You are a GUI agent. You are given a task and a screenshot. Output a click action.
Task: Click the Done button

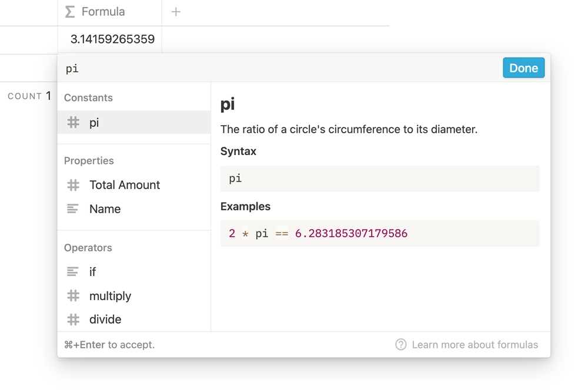click(523, 68)
